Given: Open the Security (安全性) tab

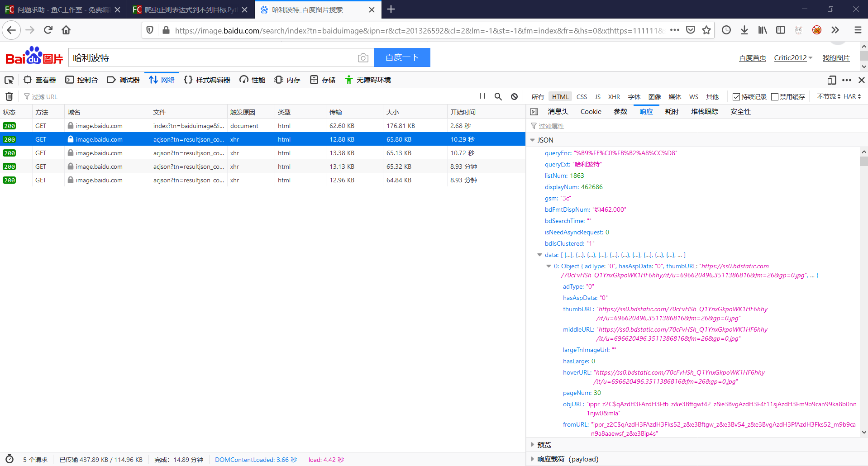Looking at the screenshot, I should tap(740, 112).
